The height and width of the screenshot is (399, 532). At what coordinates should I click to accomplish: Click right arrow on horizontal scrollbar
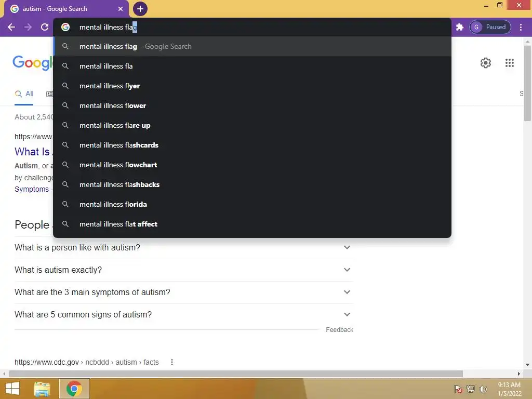point(519,374)
